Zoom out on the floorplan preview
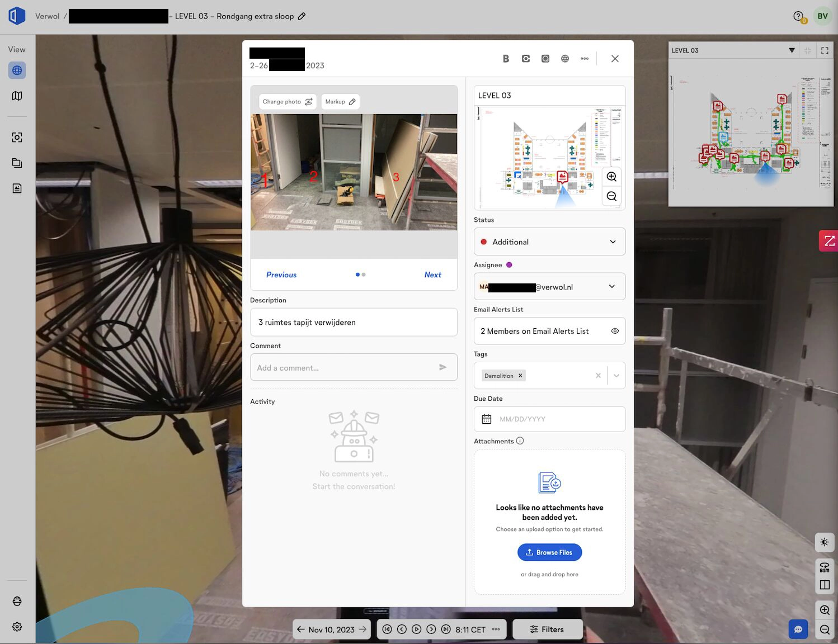Screen dimensions: 838x644 [x=611, y=196]
